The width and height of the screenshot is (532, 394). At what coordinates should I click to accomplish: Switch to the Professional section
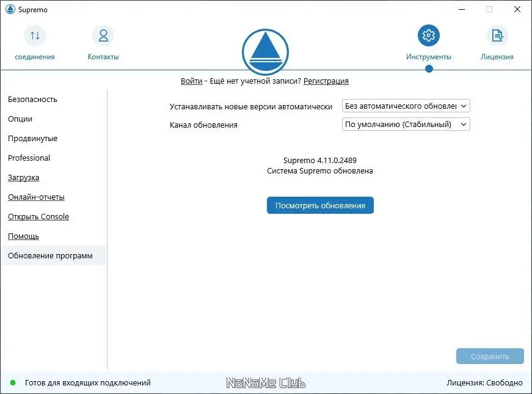(29, 158)
